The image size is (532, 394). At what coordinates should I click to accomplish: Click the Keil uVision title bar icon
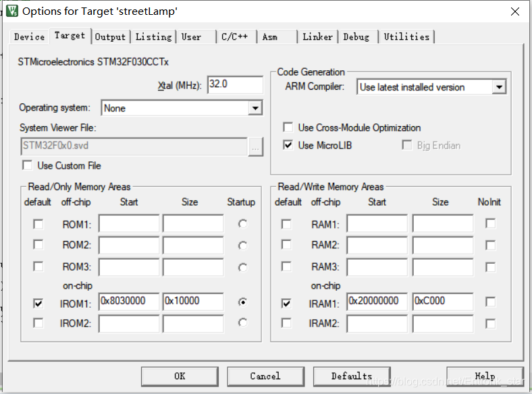[12, 11]
